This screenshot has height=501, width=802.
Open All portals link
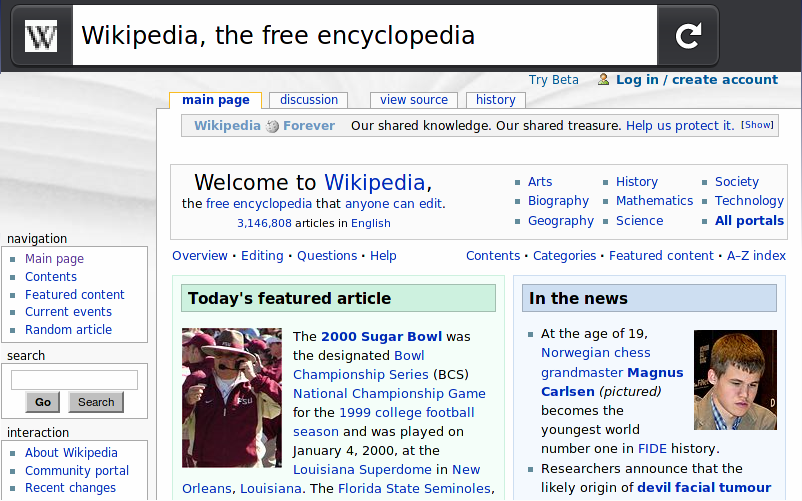coord(749,221)
